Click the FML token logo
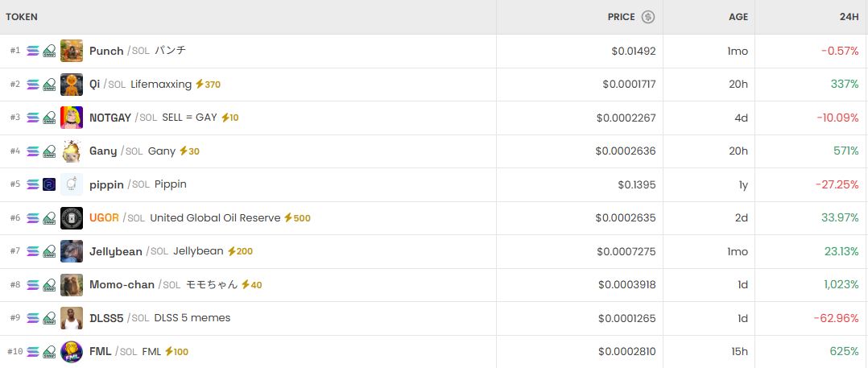The height and width of the screenshot is (368, 868). pos(72,352)
